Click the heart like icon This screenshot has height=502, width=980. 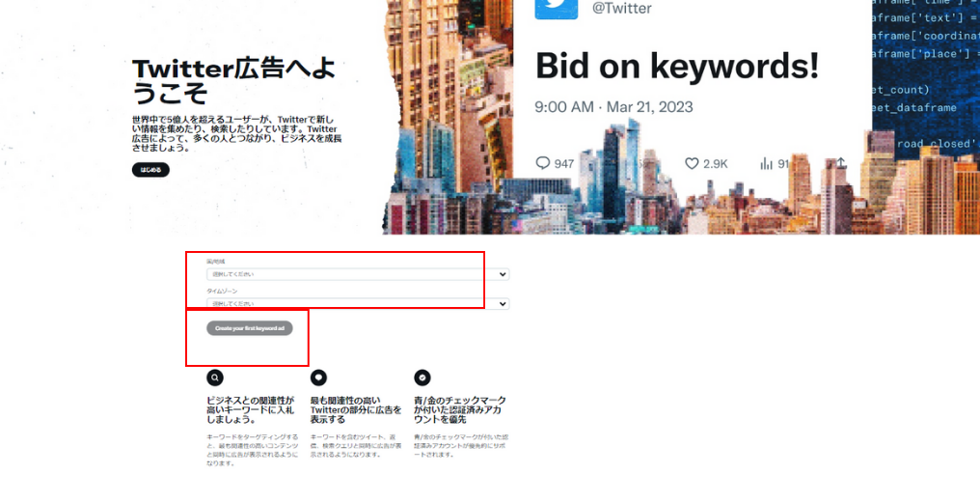click(691, 163)
